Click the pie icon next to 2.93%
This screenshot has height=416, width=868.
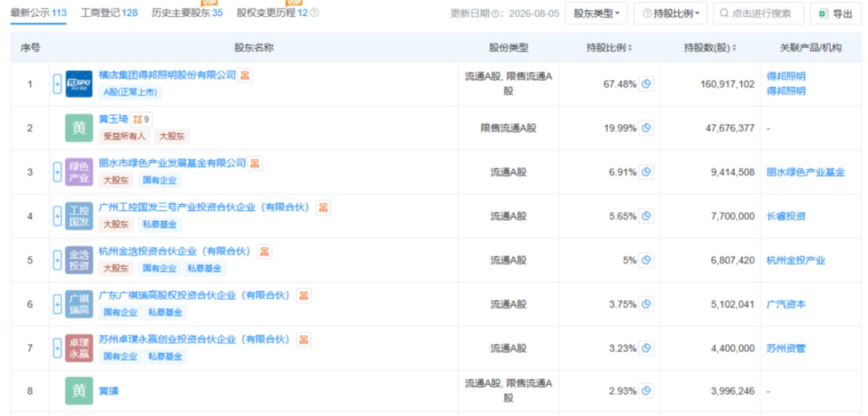(x=646, y=391)
